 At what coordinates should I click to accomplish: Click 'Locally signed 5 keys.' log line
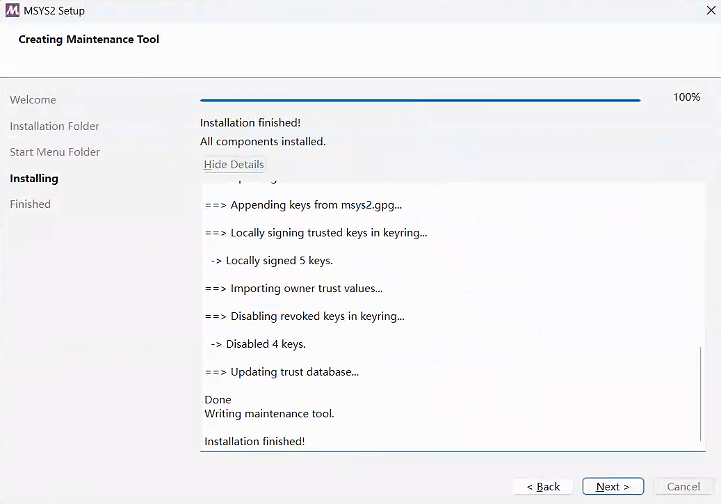coord(271,261)
